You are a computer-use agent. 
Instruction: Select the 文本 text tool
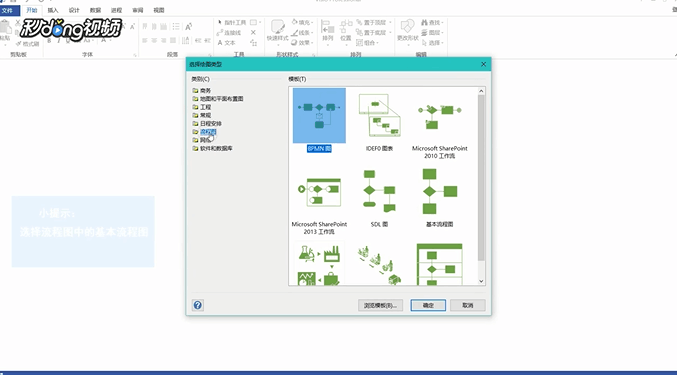(227, 43)
